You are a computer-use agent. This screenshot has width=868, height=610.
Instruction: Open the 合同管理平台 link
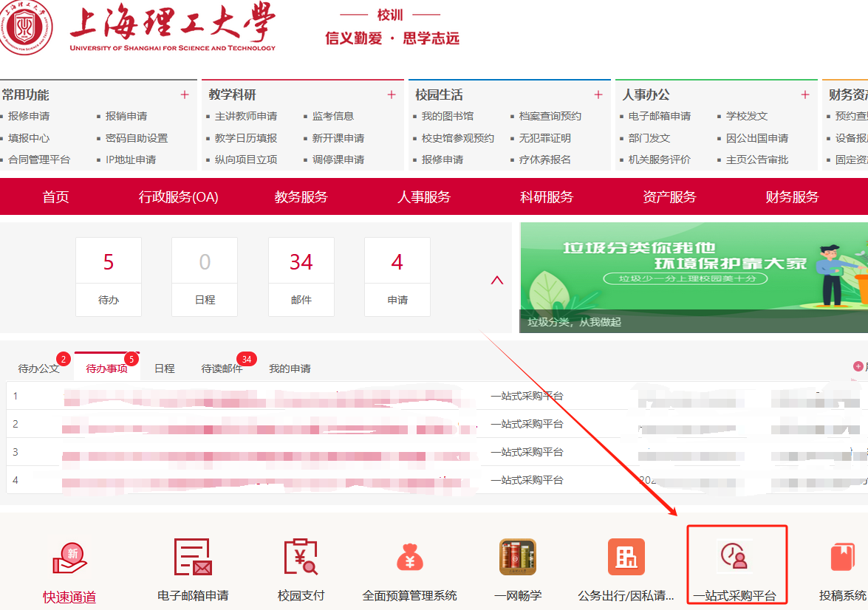click(x=39, y=160)
